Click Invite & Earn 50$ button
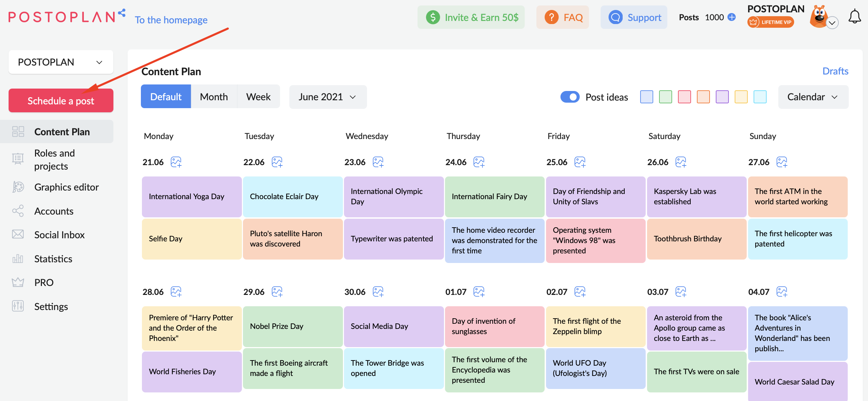Image resolution: width=868 pixels, height=401 pixels. (x=471, y=17)
